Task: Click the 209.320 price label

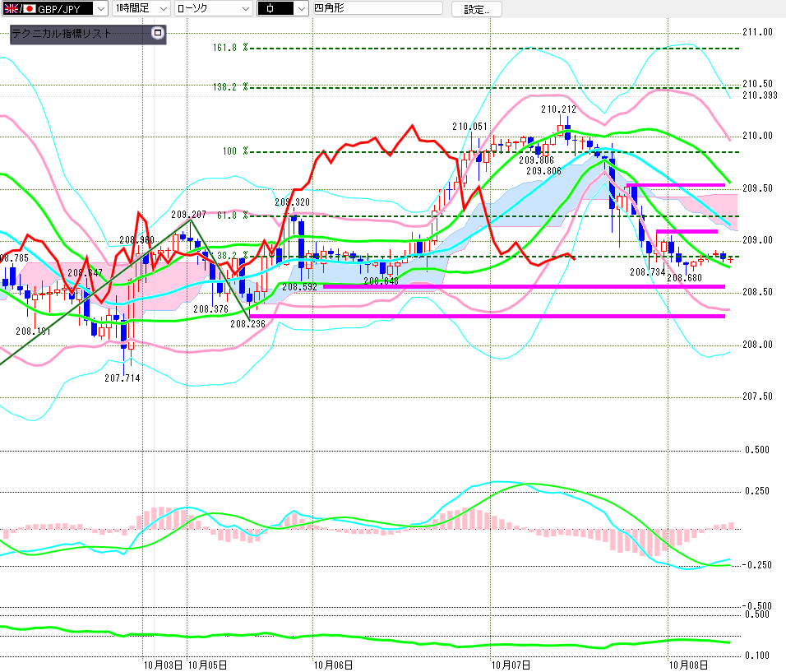Action: pyautogui.click(x=292, y=202)
